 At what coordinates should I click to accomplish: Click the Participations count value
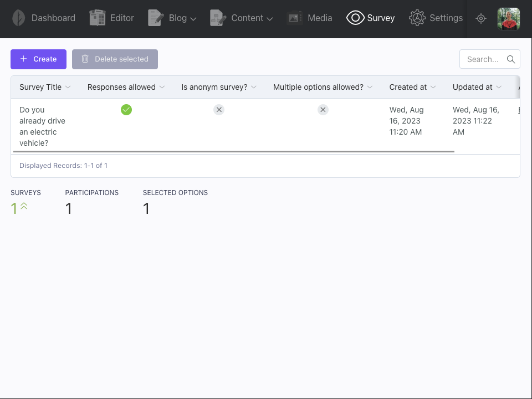[69, 208]
